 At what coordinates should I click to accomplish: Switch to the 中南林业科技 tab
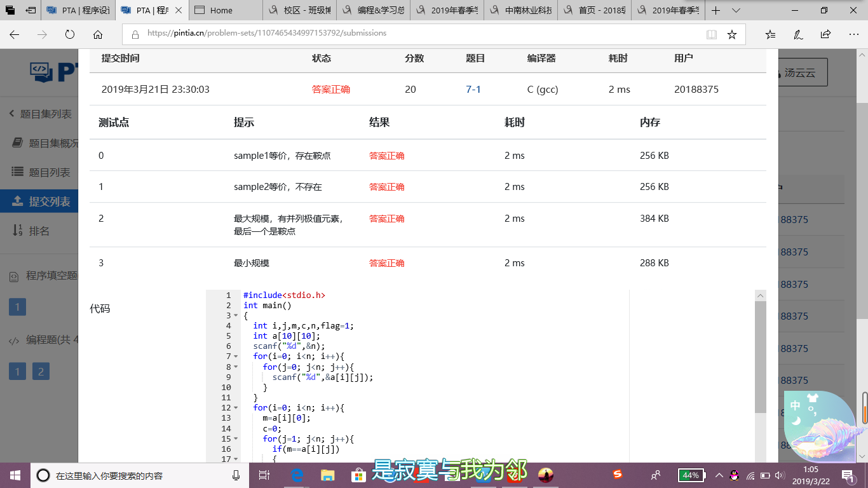pos(520,10)
